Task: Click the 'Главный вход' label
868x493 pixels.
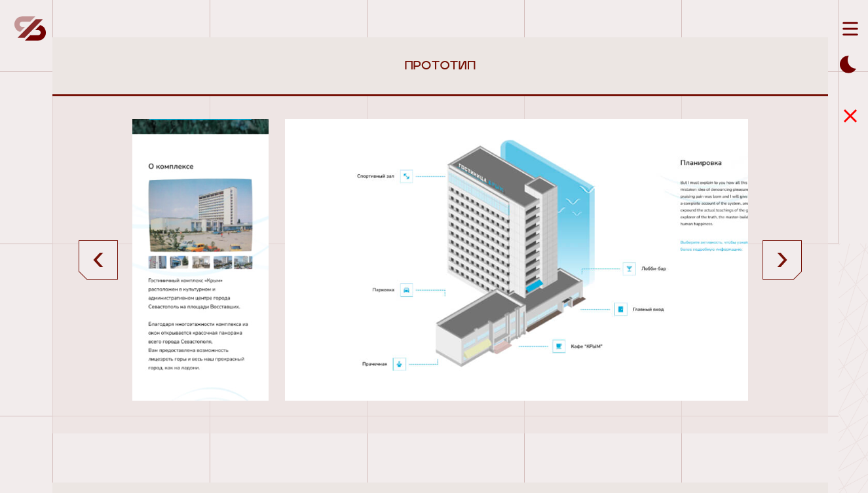Action: (x=648, y=309)
